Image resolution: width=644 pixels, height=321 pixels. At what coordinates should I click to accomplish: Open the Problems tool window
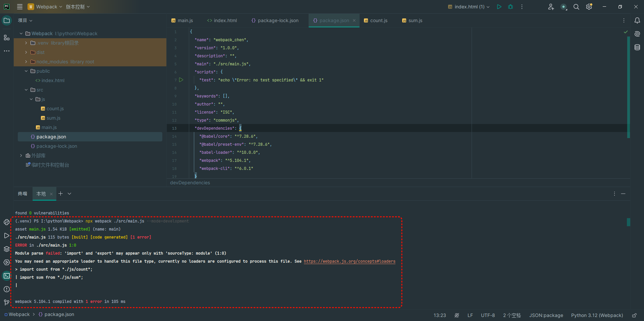7,289
